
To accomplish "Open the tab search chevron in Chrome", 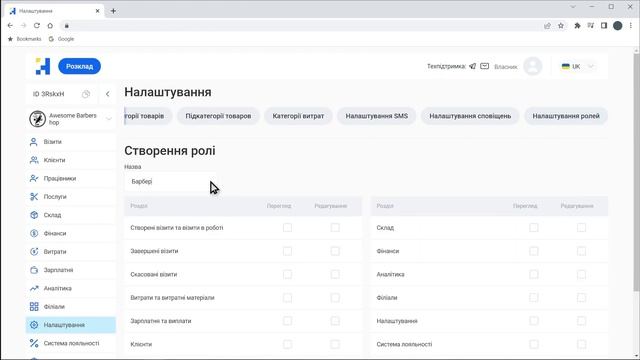I will click(573, 7).
